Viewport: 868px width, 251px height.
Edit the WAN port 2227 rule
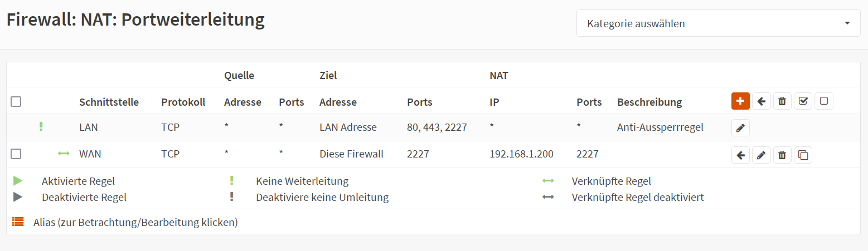762,155
